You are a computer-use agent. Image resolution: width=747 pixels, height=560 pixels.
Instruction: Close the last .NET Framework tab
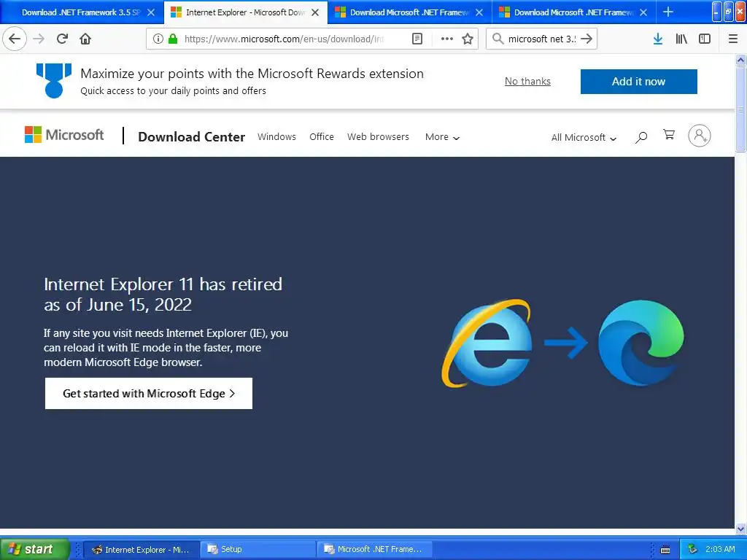(643, 12)
